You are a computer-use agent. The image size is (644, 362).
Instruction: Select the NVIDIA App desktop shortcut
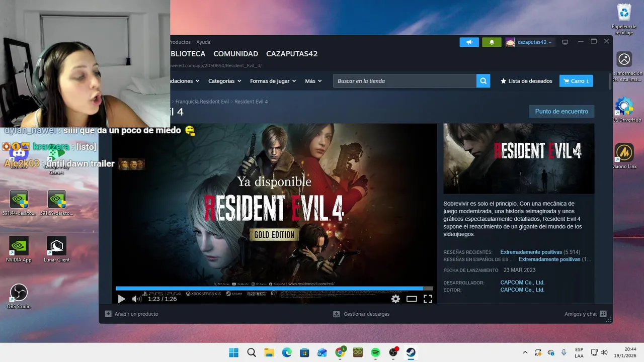click(19, 250)
